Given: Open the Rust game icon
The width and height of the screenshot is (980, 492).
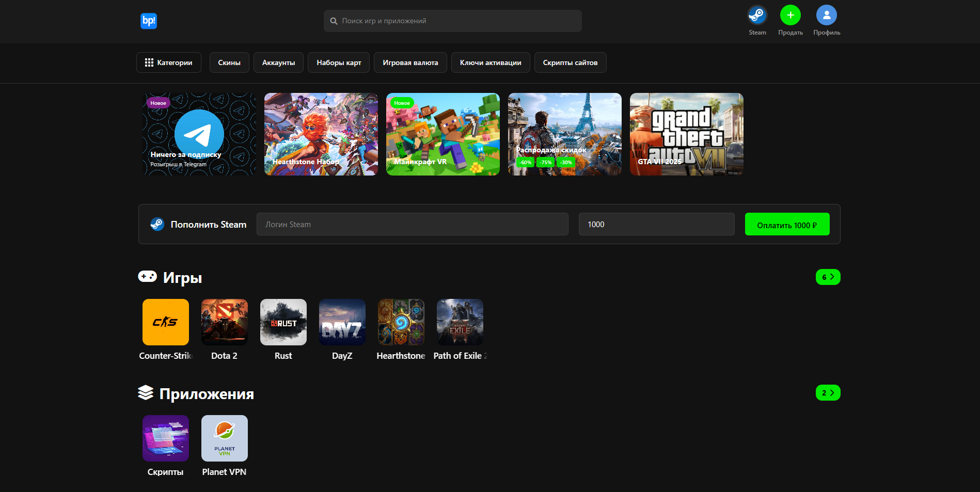Looking at the screenshot, I should 283,322.
